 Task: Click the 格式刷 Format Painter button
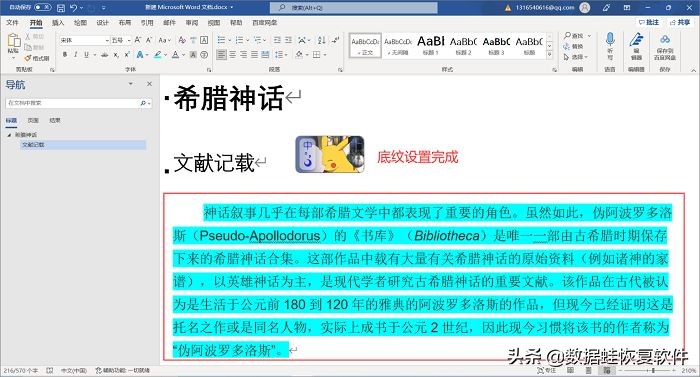38,58
